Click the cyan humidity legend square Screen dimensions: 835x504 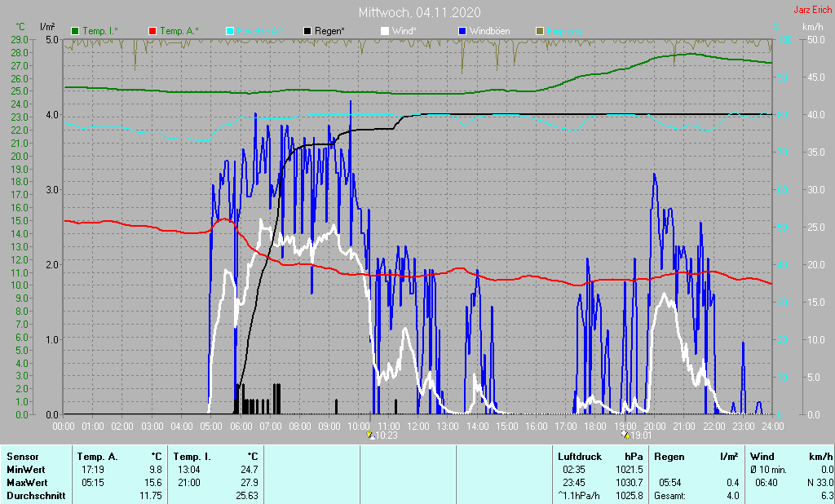click(230, 31)
